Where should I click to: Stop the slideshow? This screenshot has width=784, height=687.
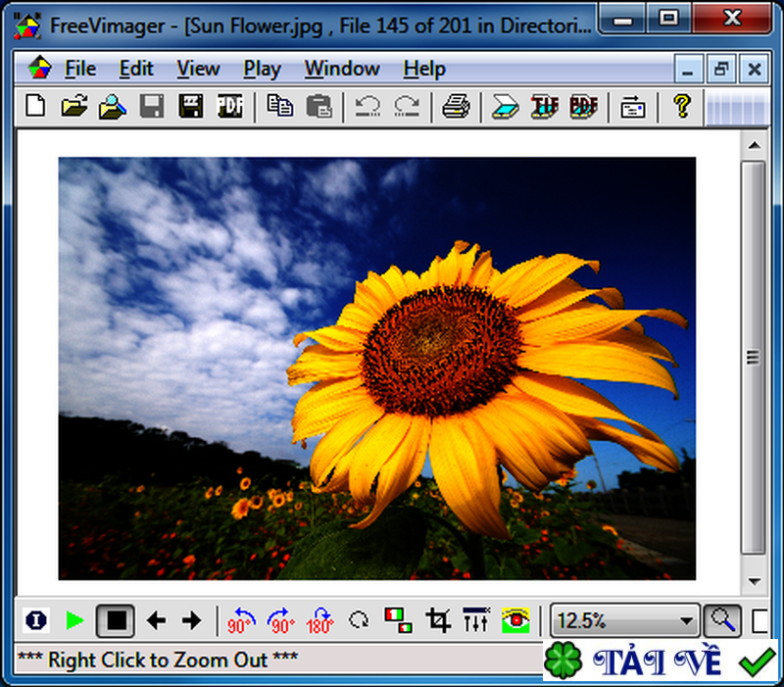(x=115, y=620)
